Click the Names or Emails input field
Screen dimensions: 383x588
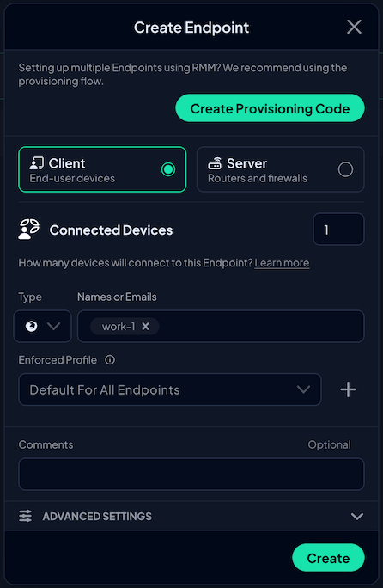pos(221,327)
